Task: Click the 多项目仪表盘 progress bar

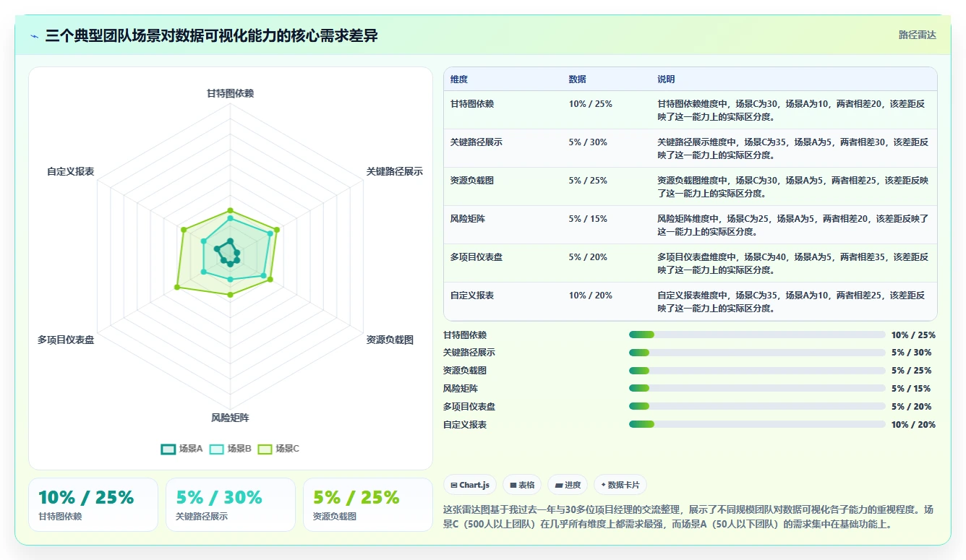Action: coord(757,407)
